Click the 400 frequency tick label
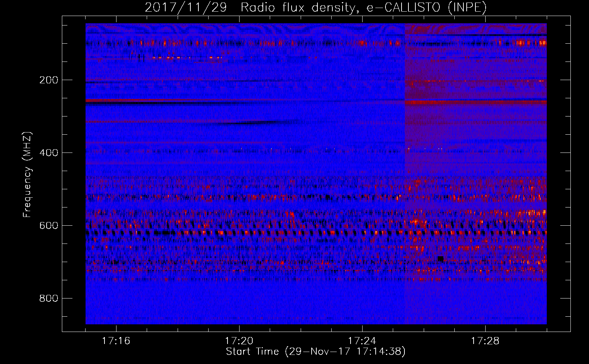589x364 pixels. coord(49,153)
